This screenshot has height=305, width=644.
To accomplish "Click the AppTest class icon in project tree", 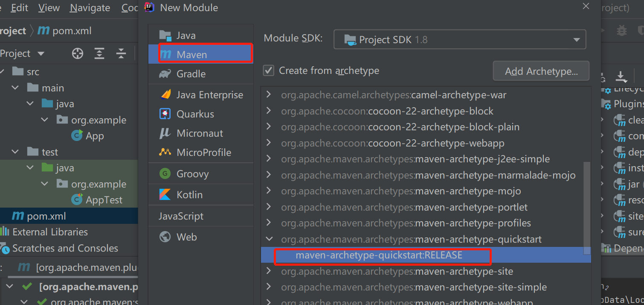I will 77,199.
